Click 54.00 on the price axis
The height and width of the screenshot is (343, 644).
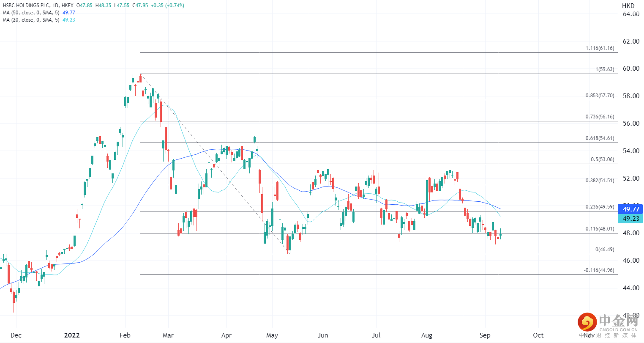(631, 151)
